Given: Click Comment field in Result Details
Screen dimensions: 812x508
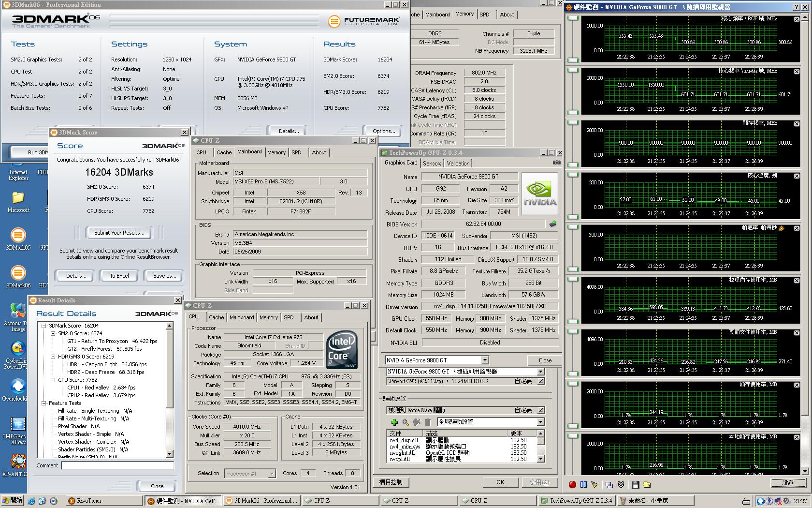Looking at the screenshot, I should click(117, 465).
